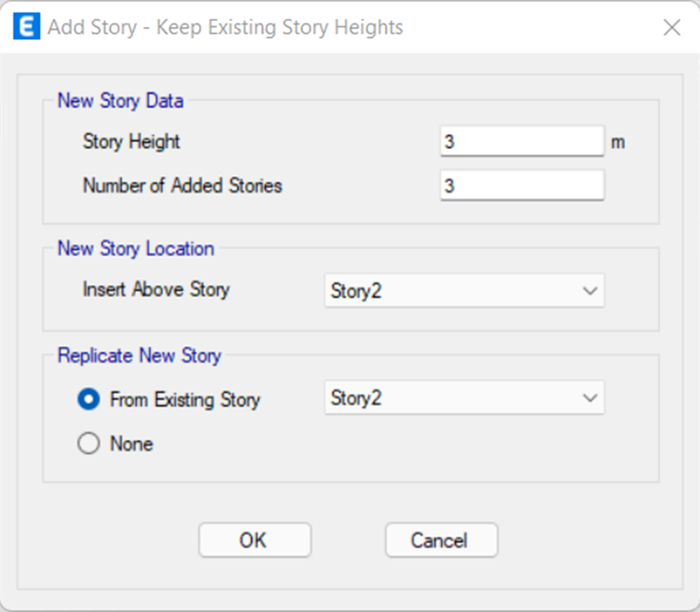Select the None radio button
The image size is (700, 612).
pos(88,444)
